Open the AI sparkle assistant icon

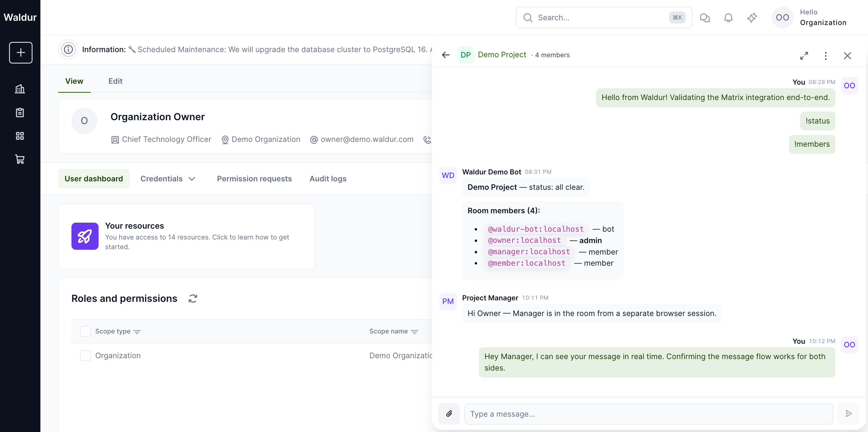(752, 17)
